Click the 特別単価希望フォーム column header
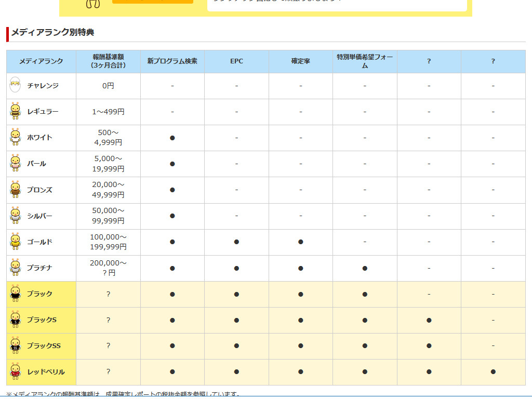This screenshot has width=532, height=399. (x=365, y=61)
